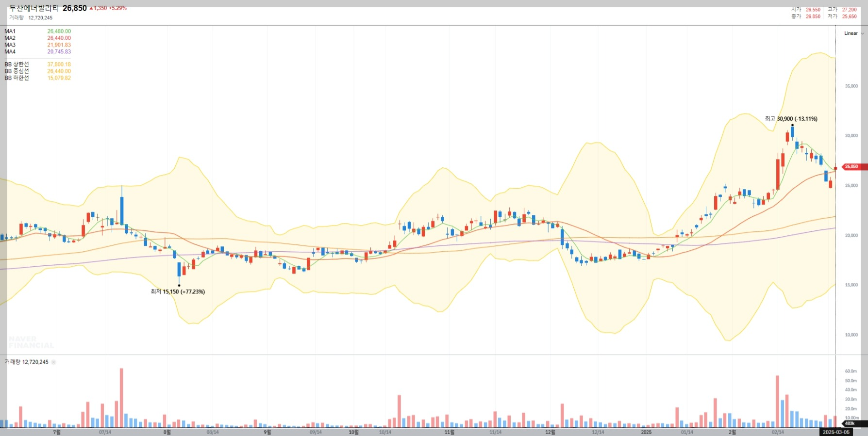Click the 11/14 label on the time axis
This screenshot has width=868, height=436.
point(495,432)
